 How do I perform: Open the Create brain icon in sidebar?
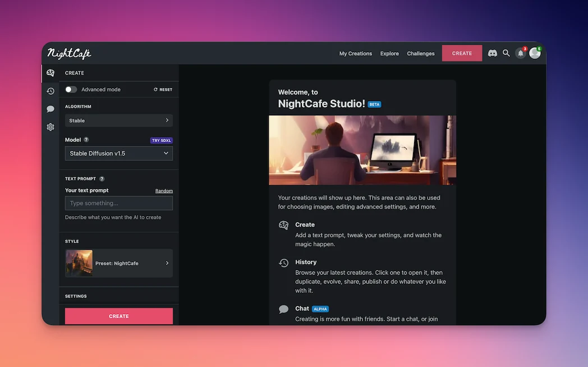50,73
